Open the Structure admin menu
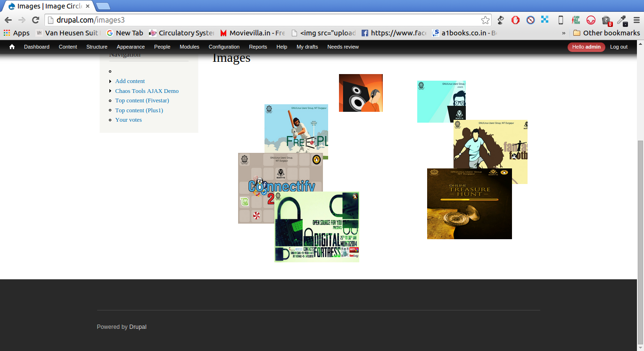The height and width of the screenshot is (351, 644). pyautogui.click(x=97, y=47)
